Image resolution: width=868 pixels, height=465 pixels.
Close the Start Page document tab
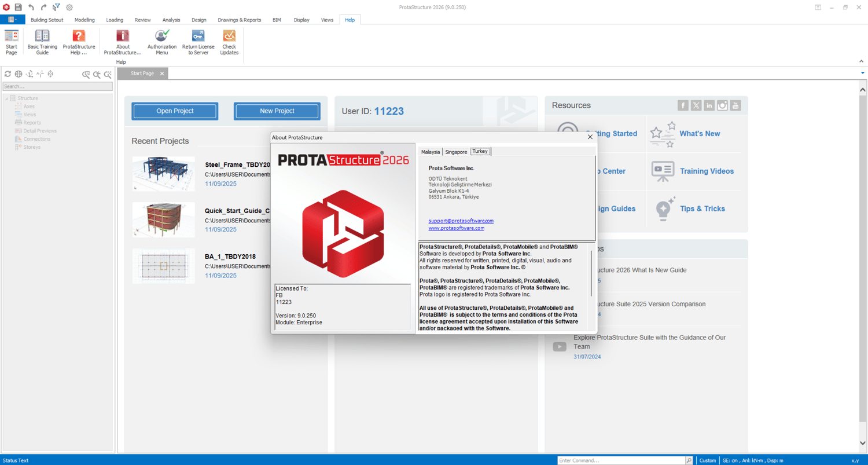(162, 74)
